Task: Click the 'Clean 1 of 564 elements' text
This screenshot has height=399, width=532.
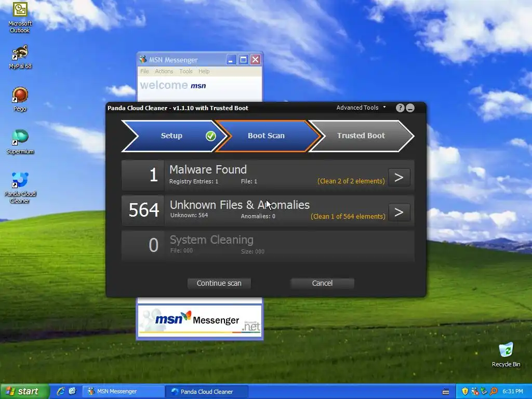Action: pyautogui.click(x=348, y=217)
